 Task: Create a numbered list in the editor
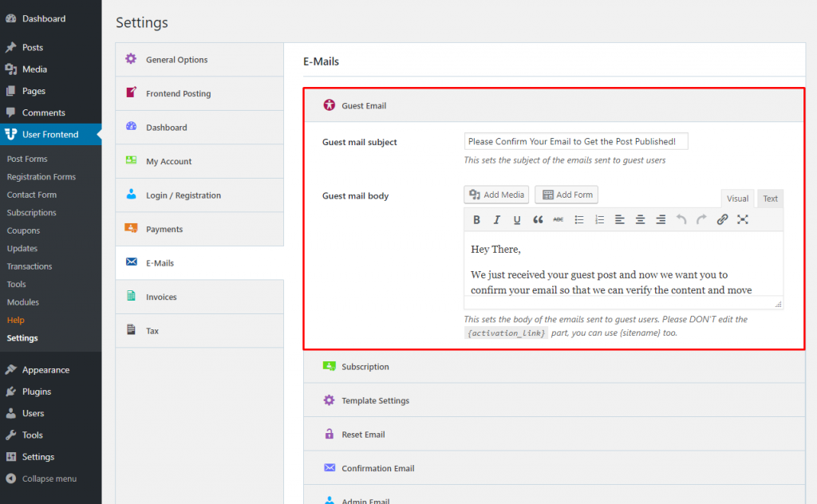coord(598,219)
